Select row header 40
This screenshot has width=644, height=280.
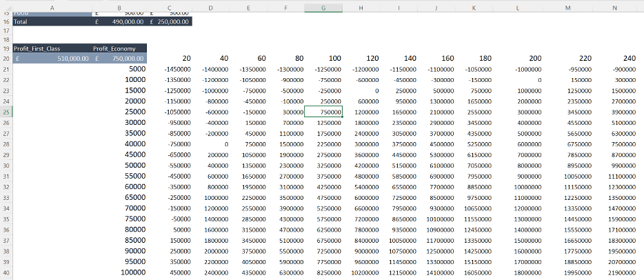6,272
